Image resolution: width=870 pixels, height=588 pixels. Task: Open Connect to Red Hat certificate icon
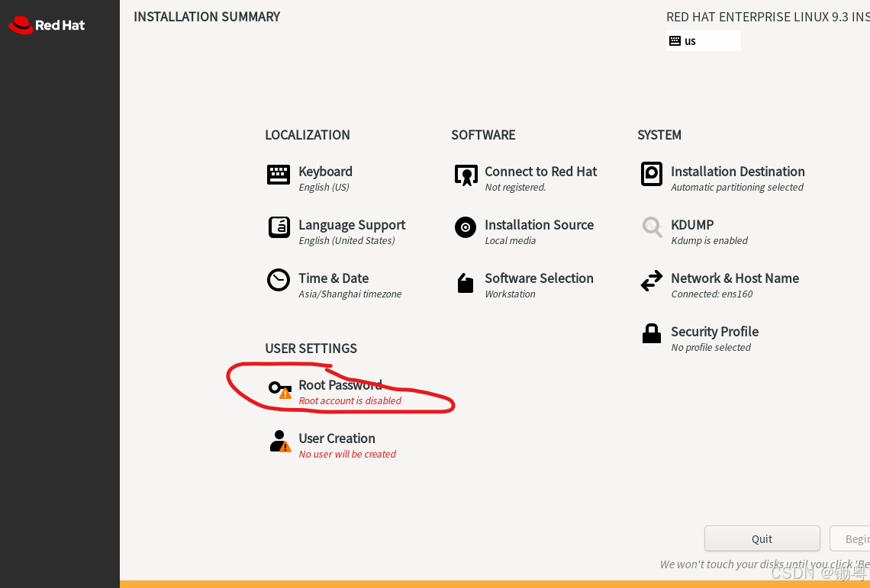click(x=466, y=175)
